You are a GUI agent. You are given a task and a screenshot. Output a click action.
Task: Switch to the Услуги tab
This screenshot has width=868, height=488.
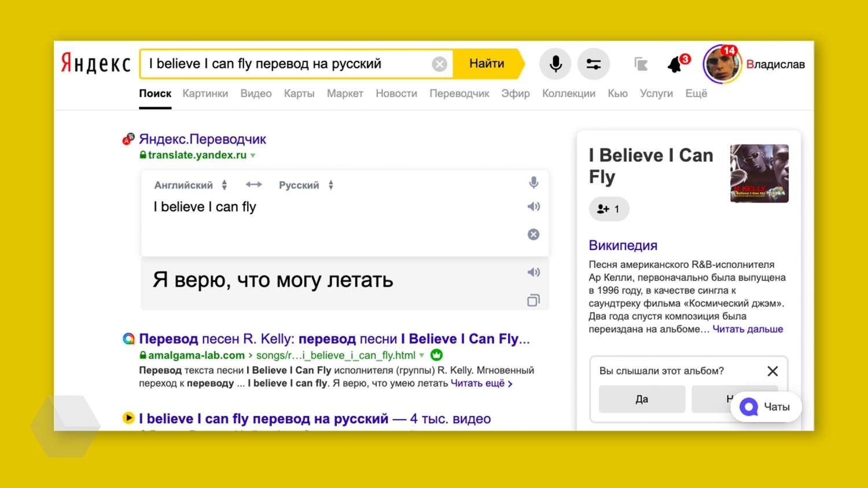(x=656, y=94)
